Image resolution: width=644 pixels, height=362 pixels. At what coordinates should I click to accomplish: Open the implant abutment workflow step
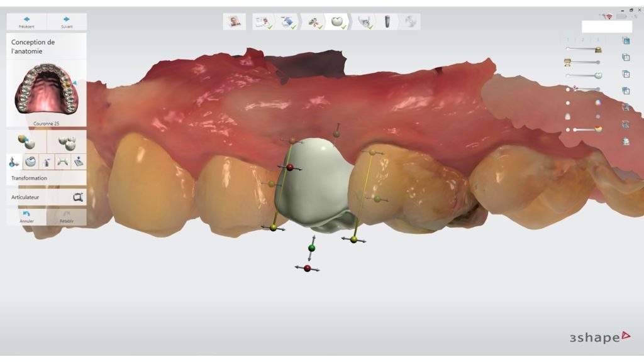pyautogui.click(x=387, y=21)
